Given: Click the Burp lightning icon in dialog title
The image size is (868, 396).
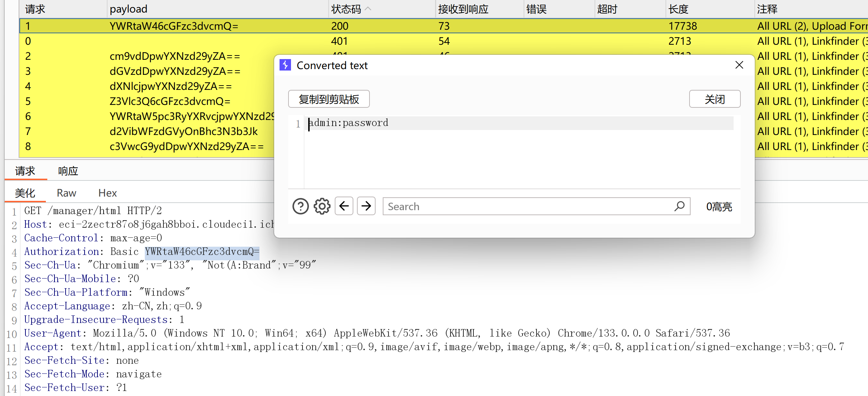Looking at the screenshot, I should tap(285, 65).
